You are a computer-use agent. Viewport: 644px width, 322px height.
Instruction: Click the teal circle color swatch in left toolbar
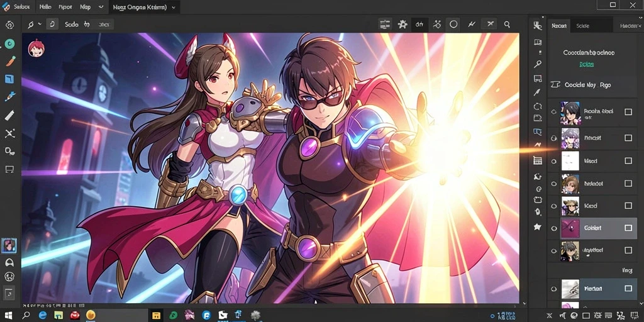tap(9, 43)
